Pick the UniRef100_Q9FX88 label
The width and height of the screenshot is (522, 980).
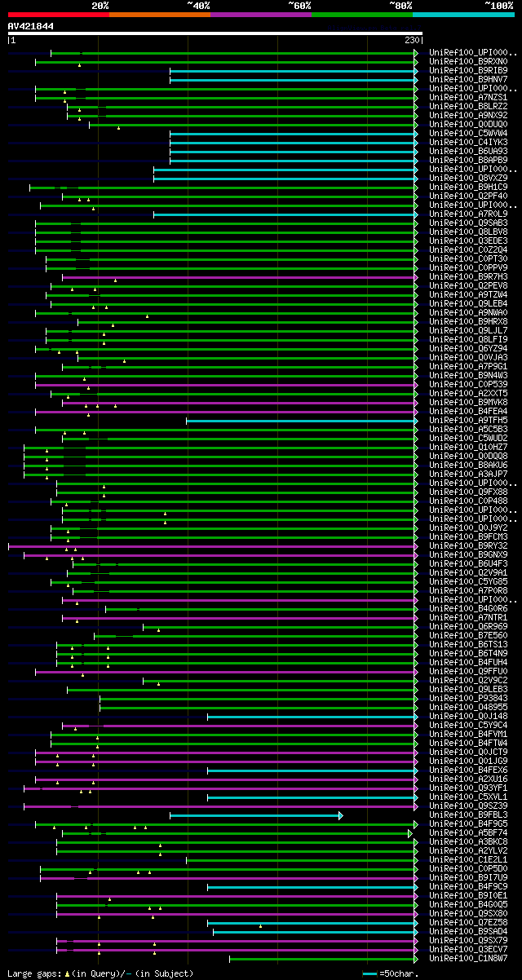(469, 492)
